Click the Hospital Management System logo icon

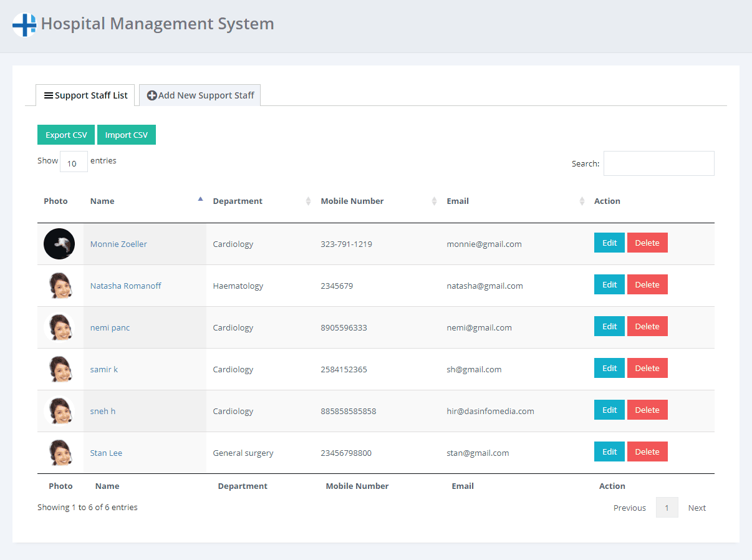point(24,25)
